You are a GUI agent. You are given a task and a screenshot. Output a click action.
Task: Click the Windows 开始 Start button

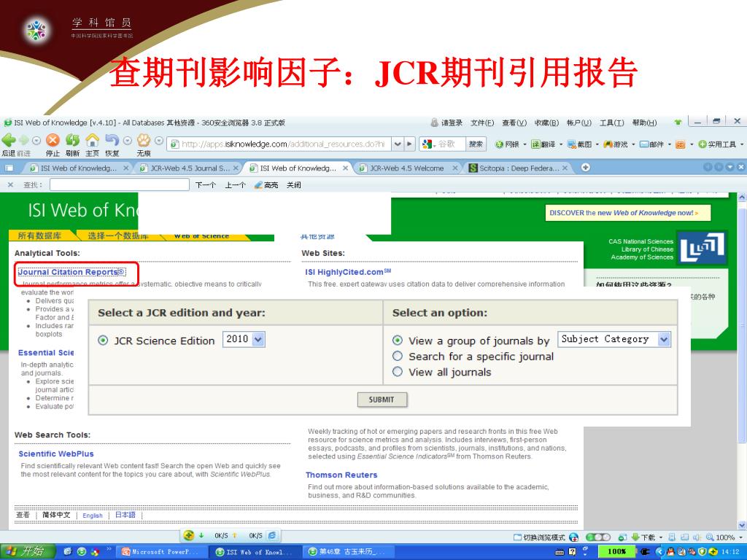(27, 551)
